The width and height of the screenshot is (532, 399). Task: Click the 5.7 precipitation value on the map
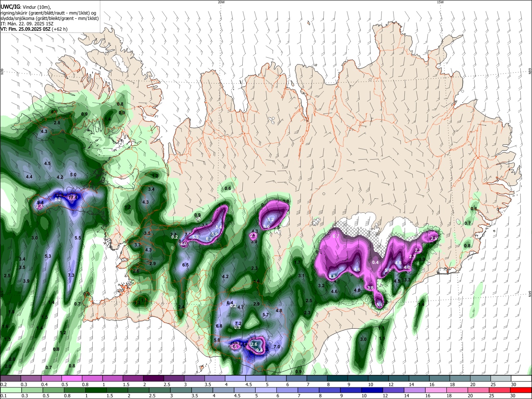pyautogui.click(x=266, y=315)
